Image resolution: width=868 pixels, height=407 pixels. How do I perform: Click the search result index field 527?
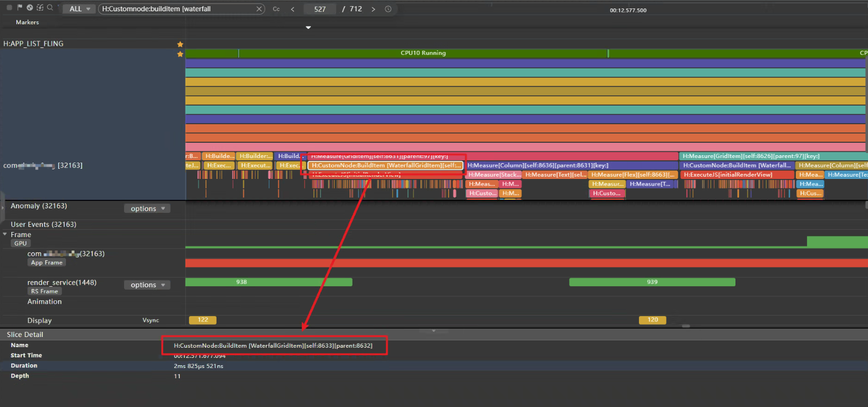[320, 9]
